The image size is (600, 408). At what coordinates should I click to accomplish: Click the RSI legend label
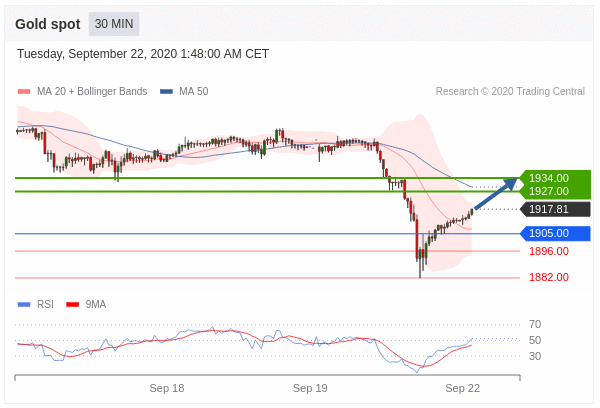pyautogui.click(x=45, y=305)
